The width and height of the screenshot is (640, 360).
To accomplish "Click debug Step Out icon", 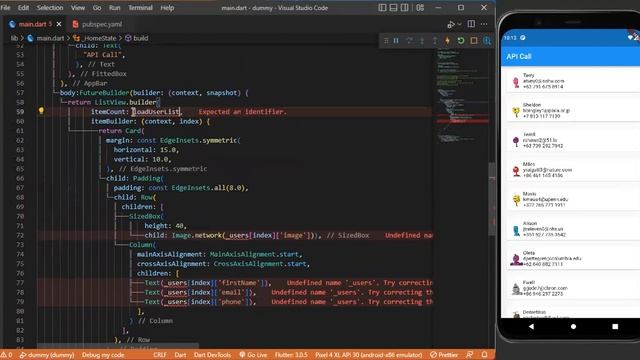I will tap(435, 40).
